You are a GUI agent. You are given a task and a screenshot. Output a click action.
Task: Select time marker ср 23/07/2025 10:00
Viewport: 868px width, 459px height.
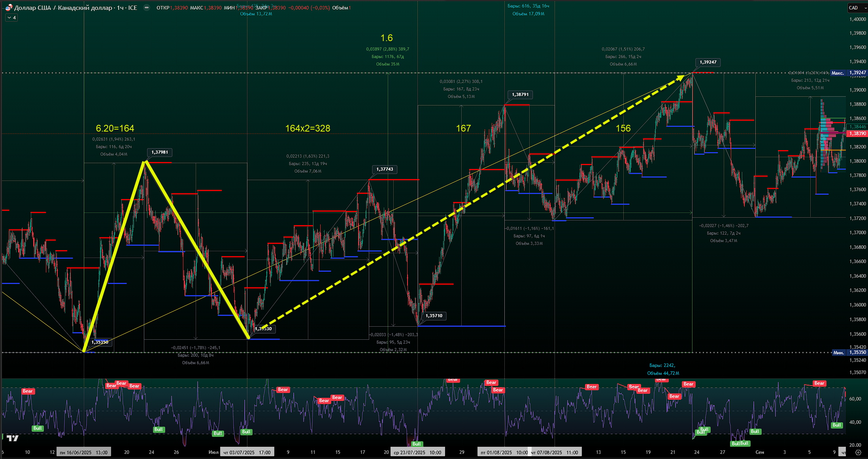(417, 452)
